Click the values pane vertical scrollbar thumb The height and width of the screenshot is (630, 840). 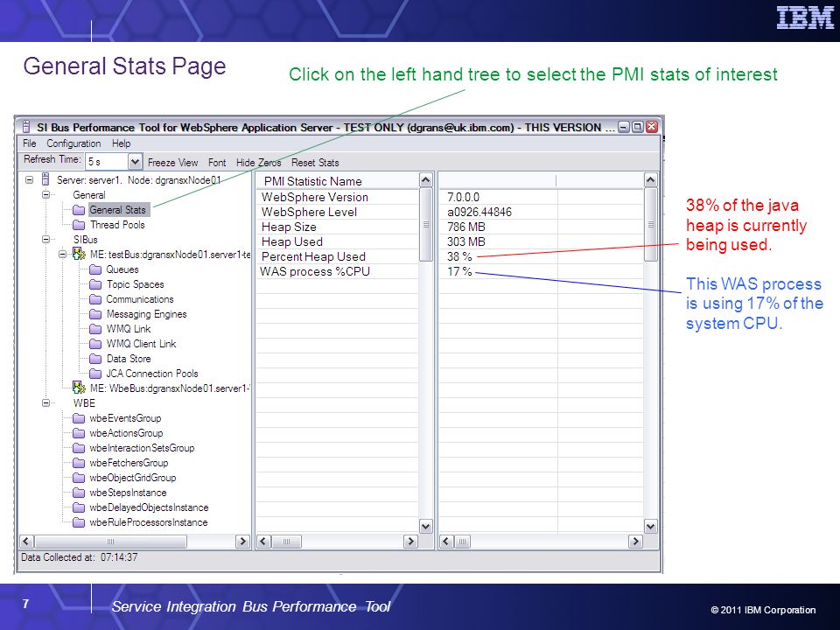point(650,225)
